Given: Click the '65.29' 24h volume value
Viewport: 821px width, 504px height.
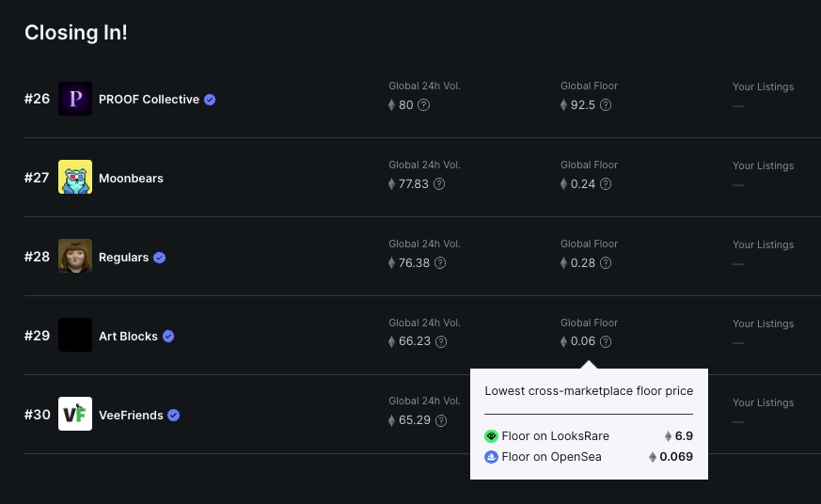Looking at the screenshot, I should [415, 421].
